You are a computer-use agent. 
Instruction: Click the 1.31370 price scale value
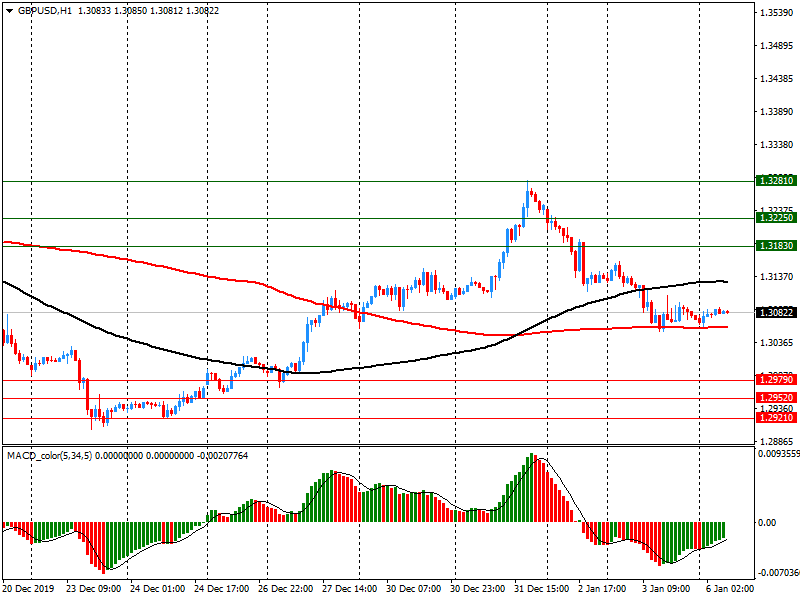tap(777, 277)
